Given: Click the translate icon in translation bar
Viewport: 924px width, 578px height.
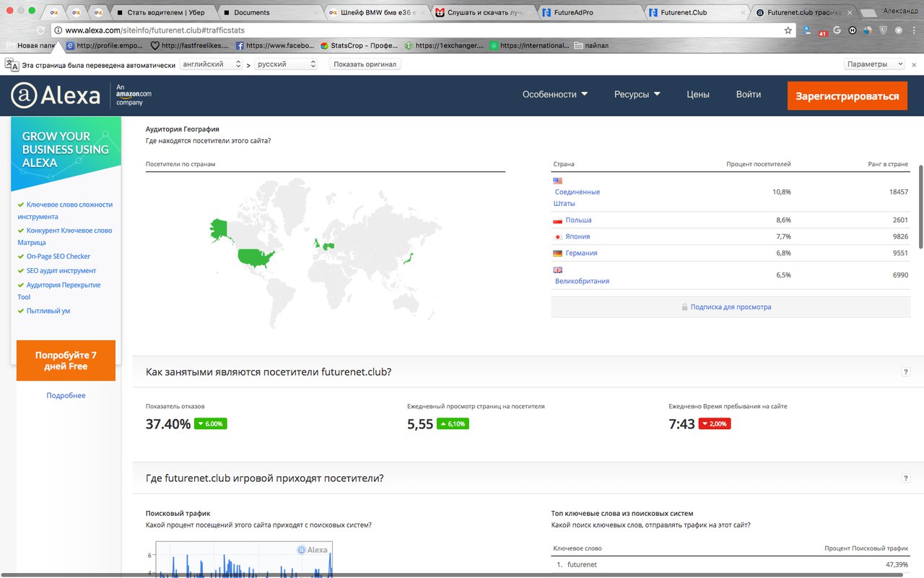Looking at the screenshot, I should pos(12,64).
